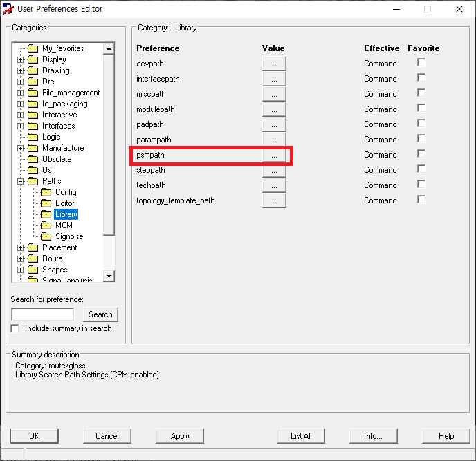Click the File_management folder icon
Screen dimensions: 476x461
tap(33, 93)
